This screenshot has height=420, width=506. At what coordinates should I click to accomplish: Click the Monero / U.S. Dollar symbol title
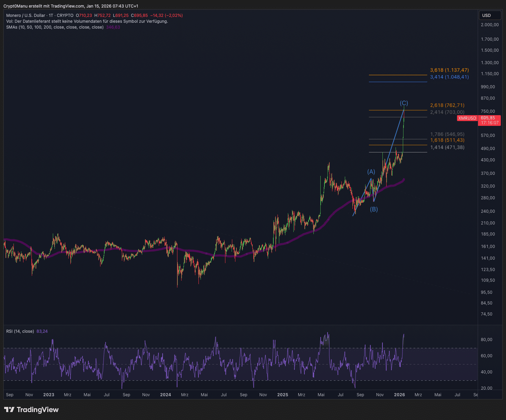[26, 16]
